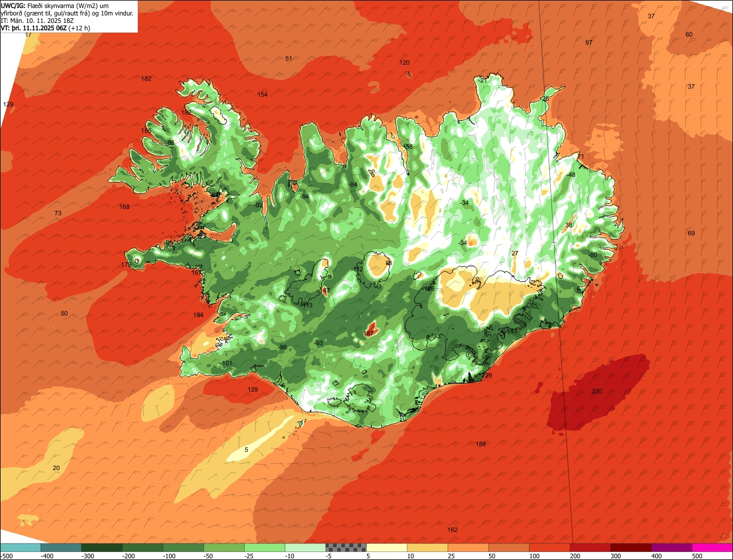Click the land value '-112'
The height and width of the screenshot is (560, 733).
(x=357, y=269)
